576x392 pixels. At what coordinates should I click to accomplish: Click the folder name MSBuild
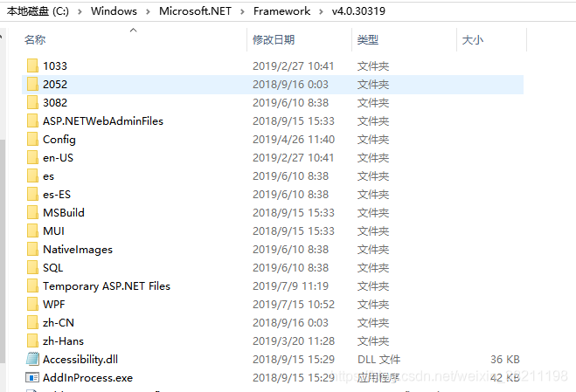(x=64, y=213)
